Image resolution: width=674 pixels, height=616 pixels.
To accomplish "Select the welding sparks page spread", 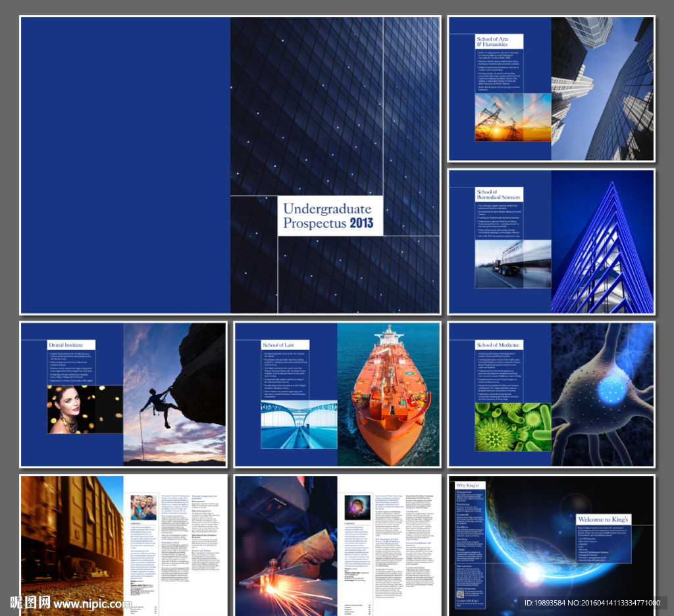I will (338, 546).
